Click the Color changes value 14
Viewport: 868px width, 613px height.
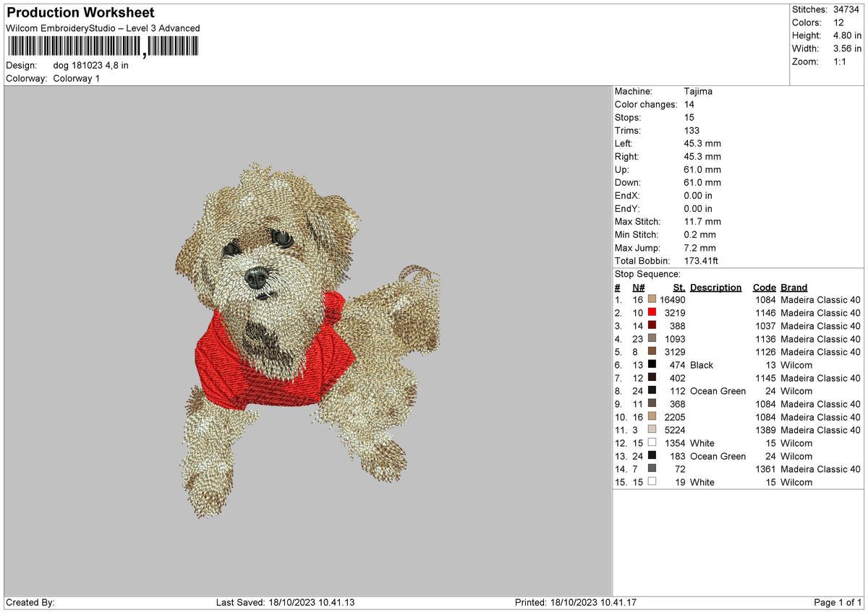(x=689, y=105)
